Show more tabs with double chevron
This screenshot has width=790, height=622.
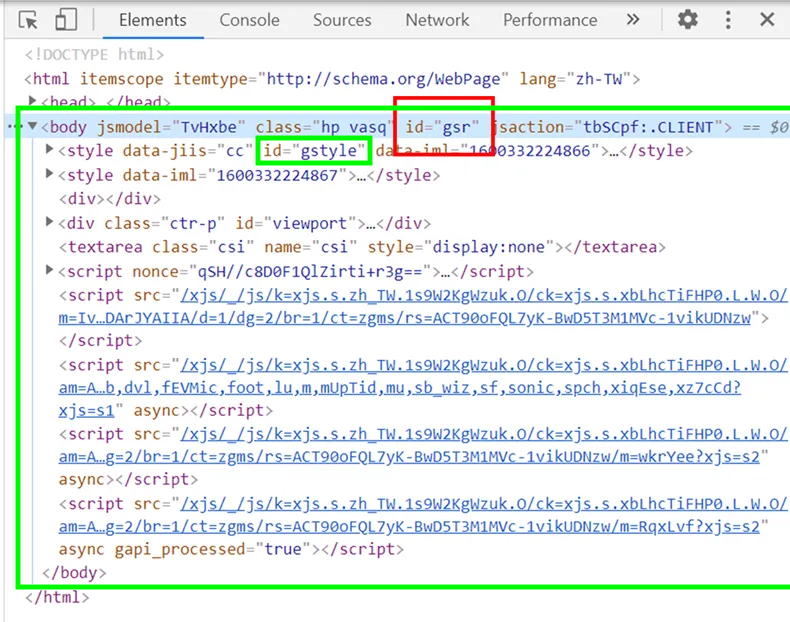coord(633,20)
